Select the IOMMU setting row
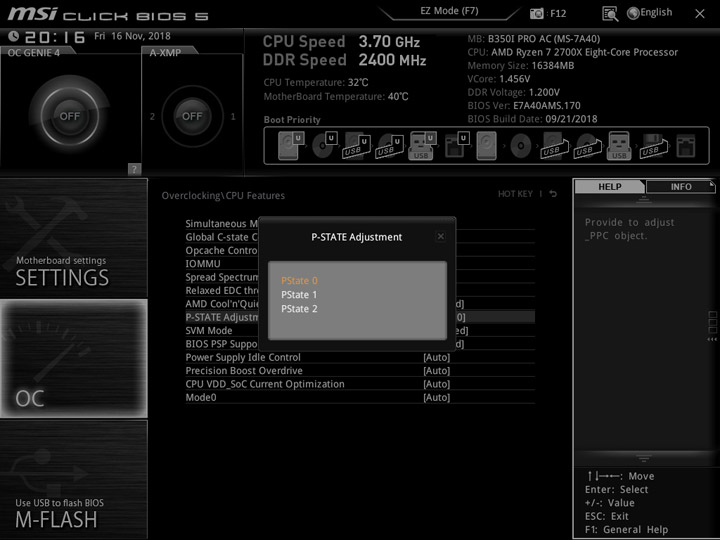720x540 pixels. (222, 264)
